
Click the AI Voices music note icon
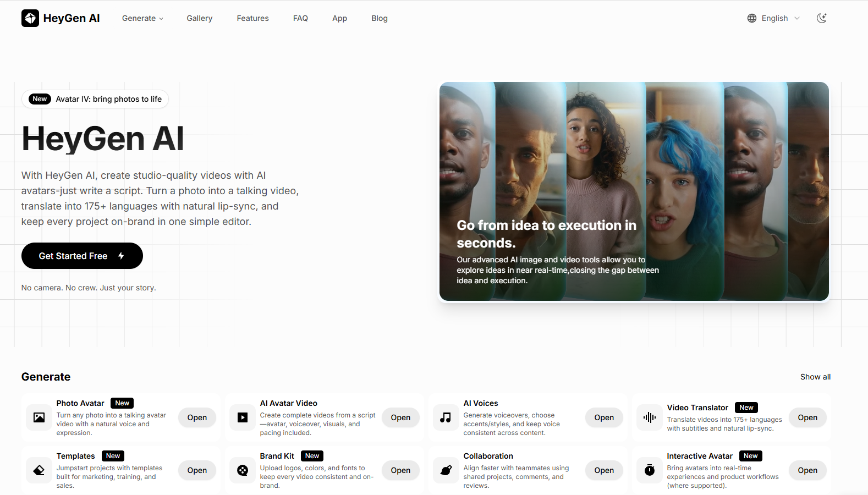446,417
